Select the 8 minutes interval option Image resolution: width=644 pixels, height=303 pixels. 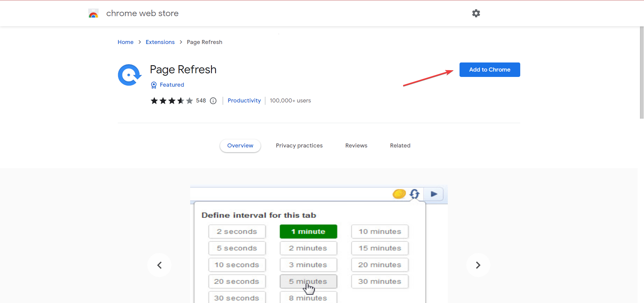(x=308, y=297)
